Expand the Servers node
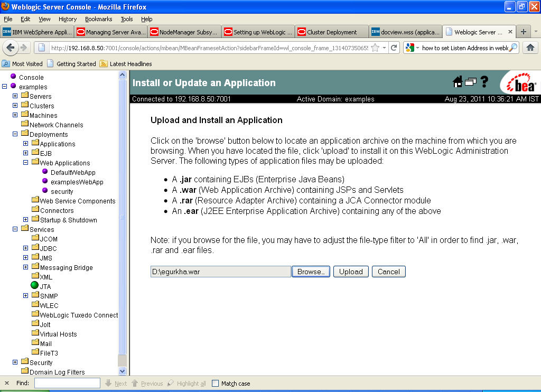Screen dimensions: 541x392 15,96
